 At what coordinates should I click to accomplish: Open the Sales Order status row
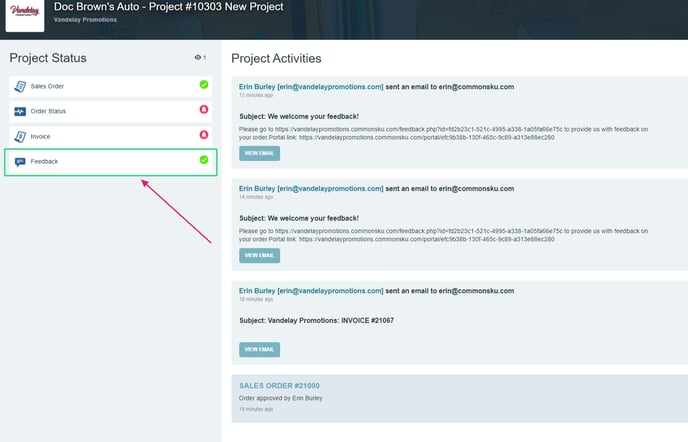click(111, 86)
